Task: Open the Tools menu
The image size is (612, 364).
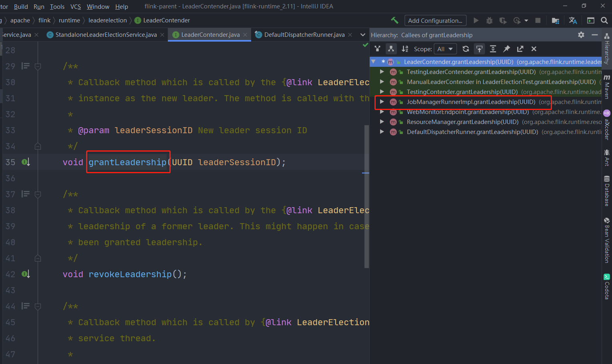Action: [57, 6]
